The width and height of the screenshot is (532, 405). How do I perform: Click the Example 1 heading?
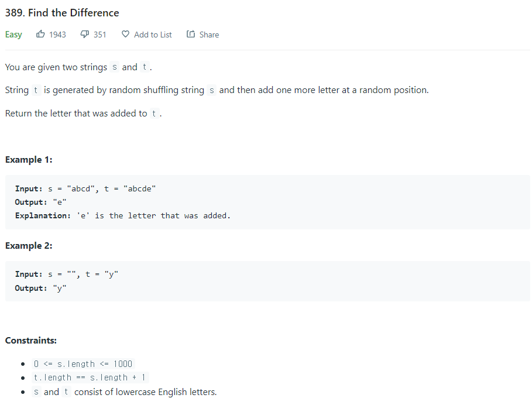[x=29, y=160]
